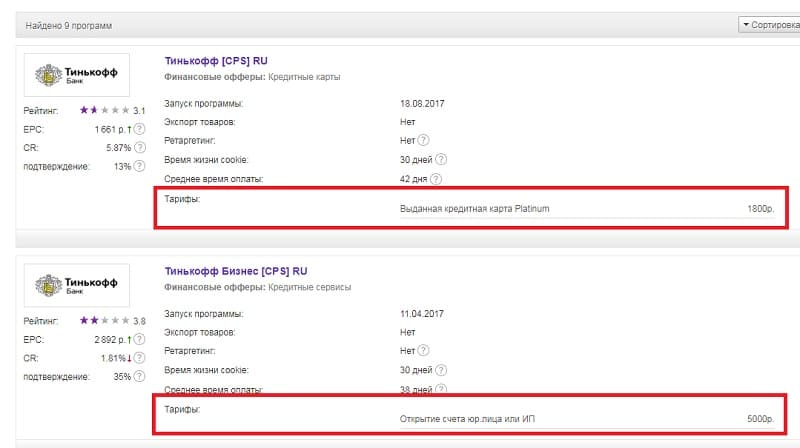The width and height of the screenshot is (800, 448).
Task: Click the help icon next to EPC 1 661 р.
Action: (x=140, y=129)
